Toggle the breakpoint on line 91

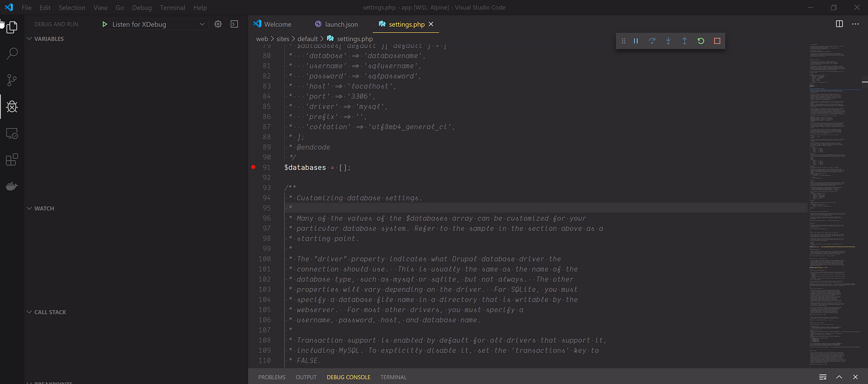point(253,167)
